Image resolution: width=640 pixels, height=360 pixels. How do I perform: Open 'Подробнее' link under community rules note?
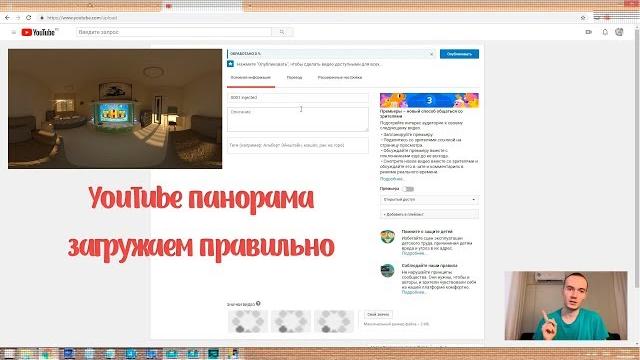click(413, 292)
